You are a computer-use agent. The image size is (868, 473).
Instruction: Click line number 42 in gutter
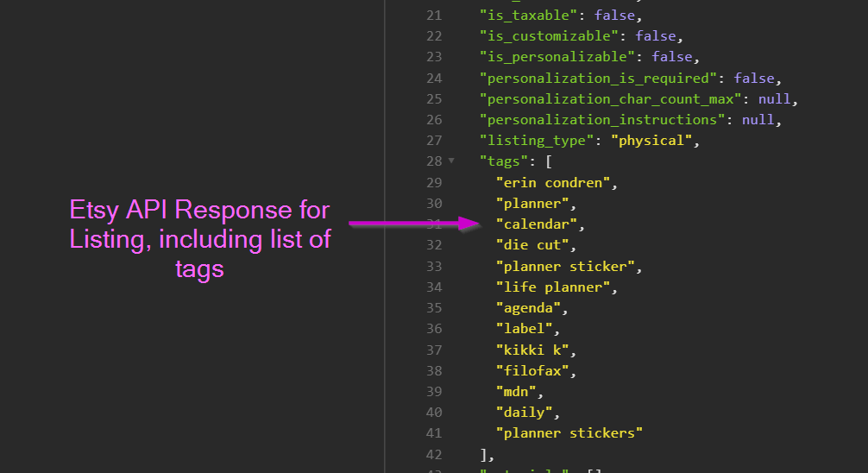[433, 454]
